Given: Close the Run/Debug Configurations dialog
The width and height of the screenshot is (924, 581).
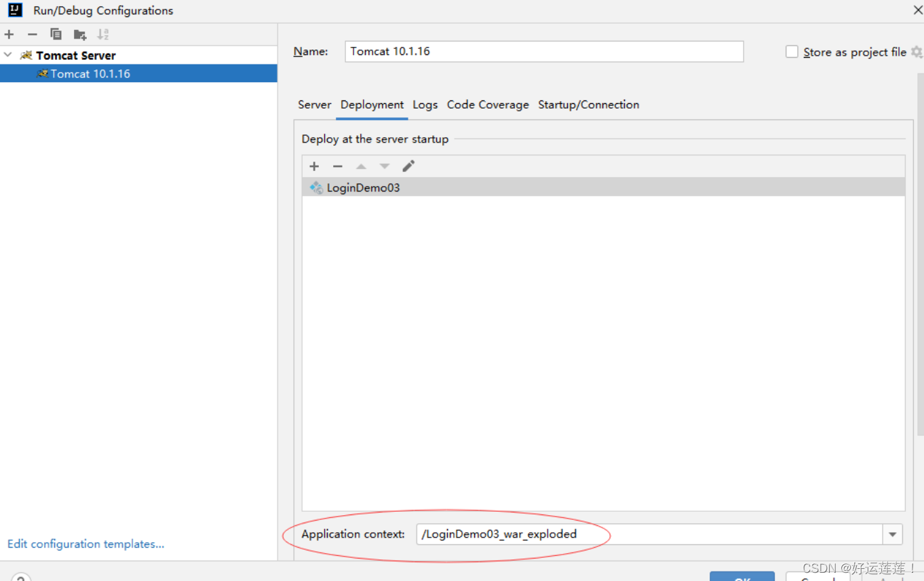Looking at the screenshot, I should tap(917, 10).
